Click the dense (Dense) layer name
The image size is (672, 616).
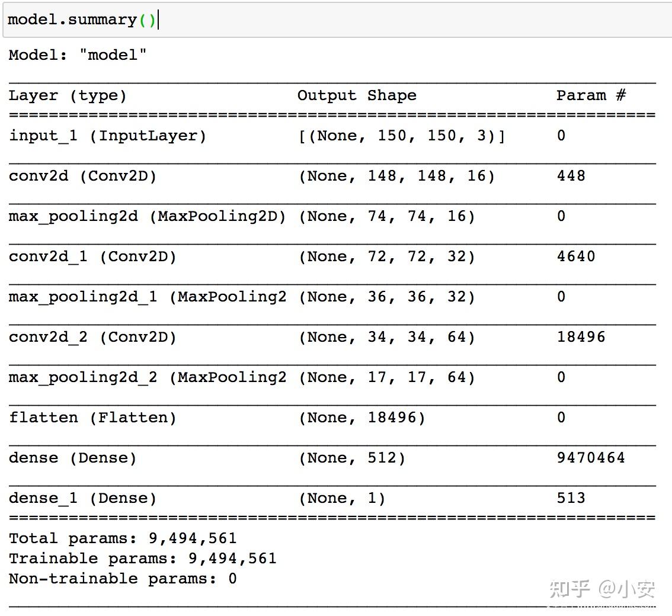[72, 458]
